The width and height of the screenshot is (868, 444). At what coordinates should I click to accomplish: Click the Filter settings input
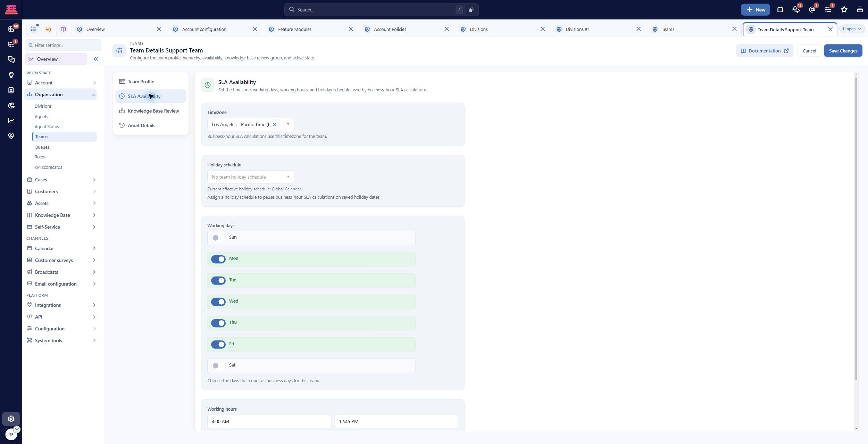[63, 45]
